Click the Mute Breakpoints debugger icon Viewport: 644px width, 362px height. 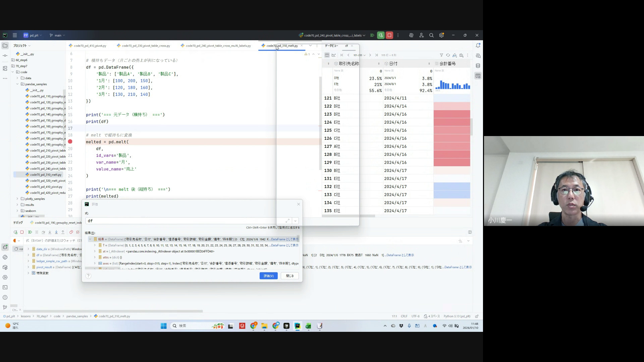77,232
